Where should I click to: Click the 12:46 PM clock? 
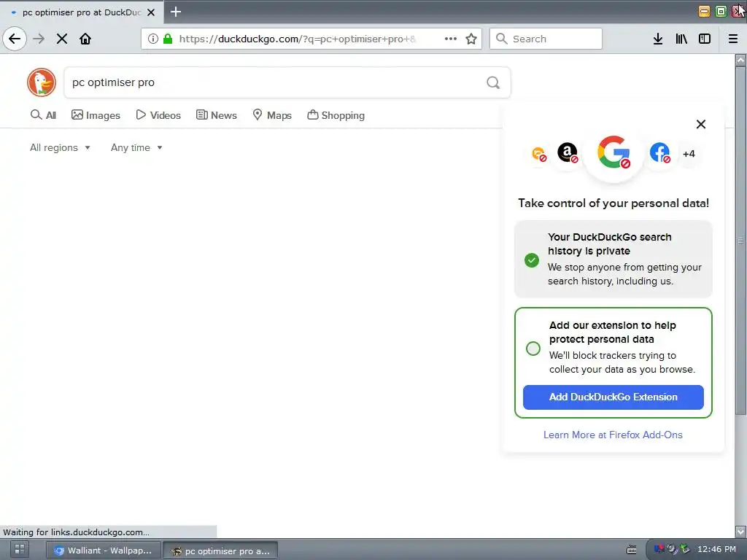pos(716,549)
